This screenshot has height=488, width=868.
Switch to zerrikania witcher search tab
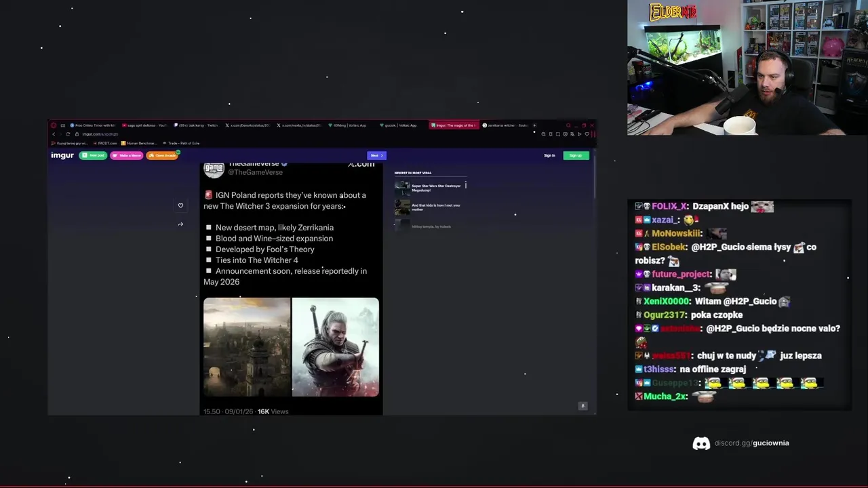[505, 125]
